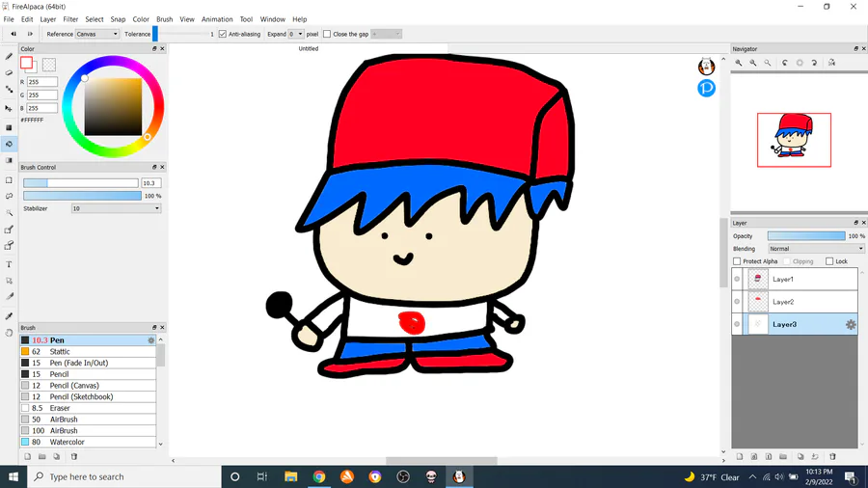Viewport: 868px width, 488px height.
Task: Select the Magic Wand tool
Action: tap(9, 213)
